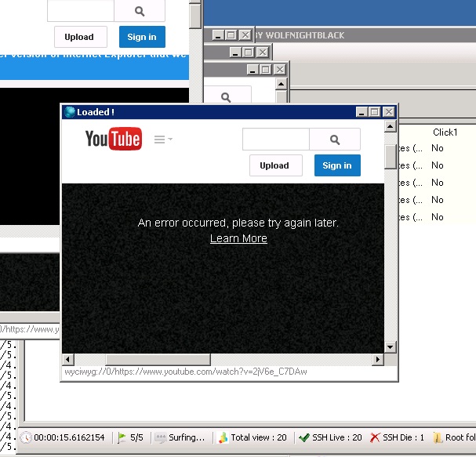
Task: Click Sign in in the background browser window
Action: [142, 37]
